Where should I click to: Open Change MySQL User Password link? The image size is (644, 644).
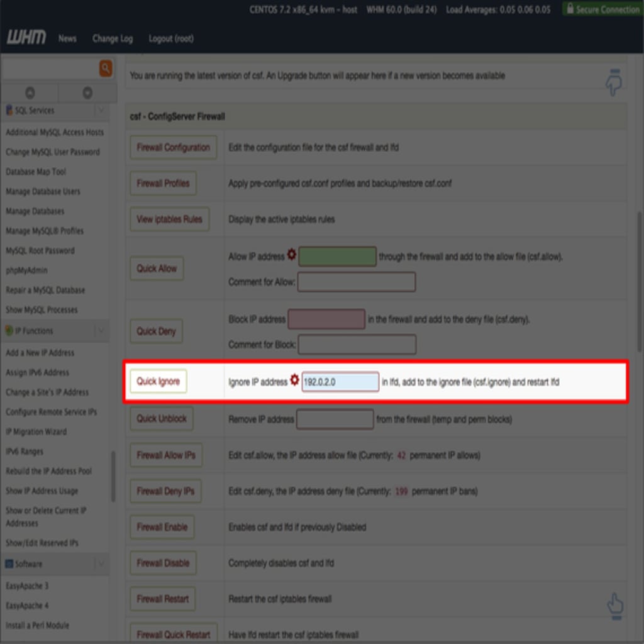pos(53,152)
